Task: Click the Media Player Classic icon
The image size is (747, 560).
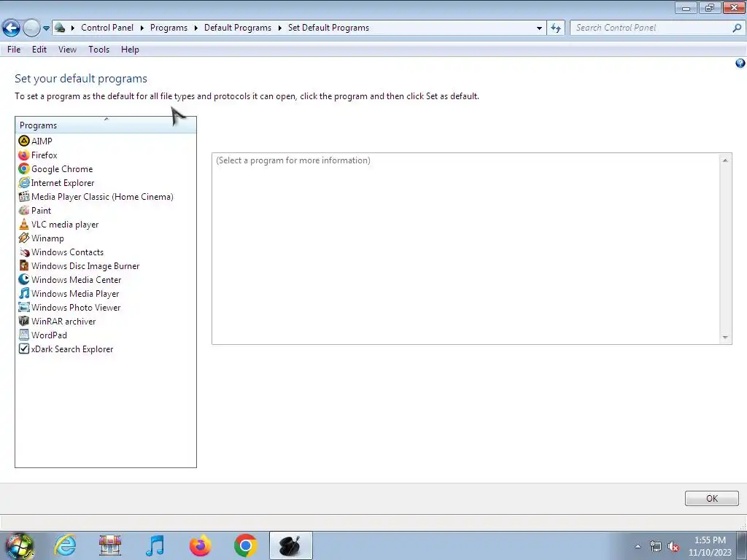Action: point(24,196)
